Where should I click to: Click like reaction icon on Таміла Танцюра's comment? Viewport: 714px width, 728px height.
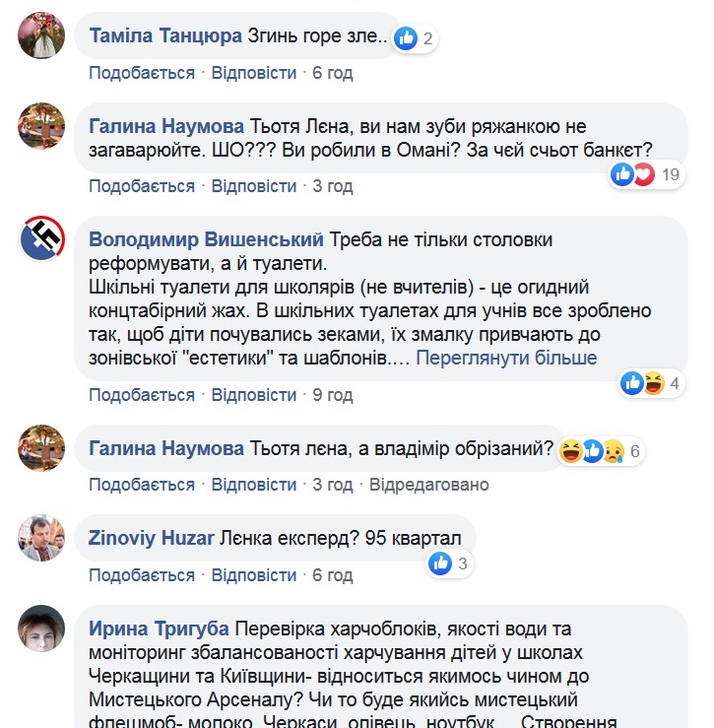point(406,39)
